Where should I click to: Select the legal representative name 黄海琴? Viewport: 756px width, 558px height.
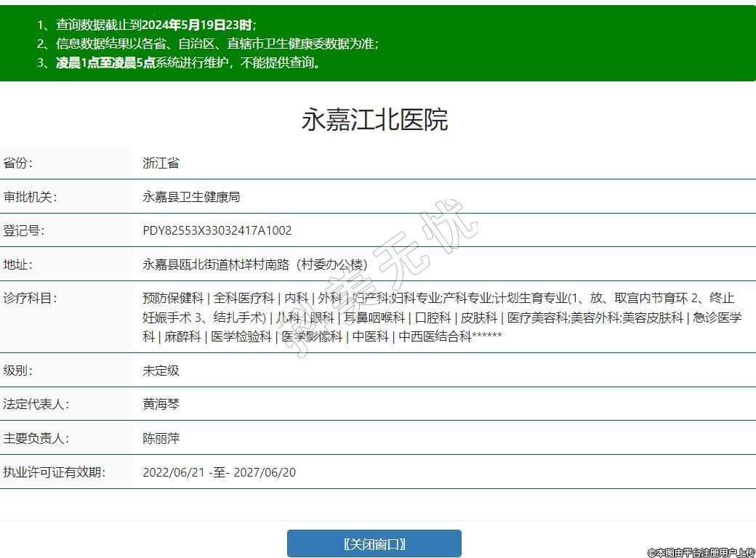pos(161,404)
